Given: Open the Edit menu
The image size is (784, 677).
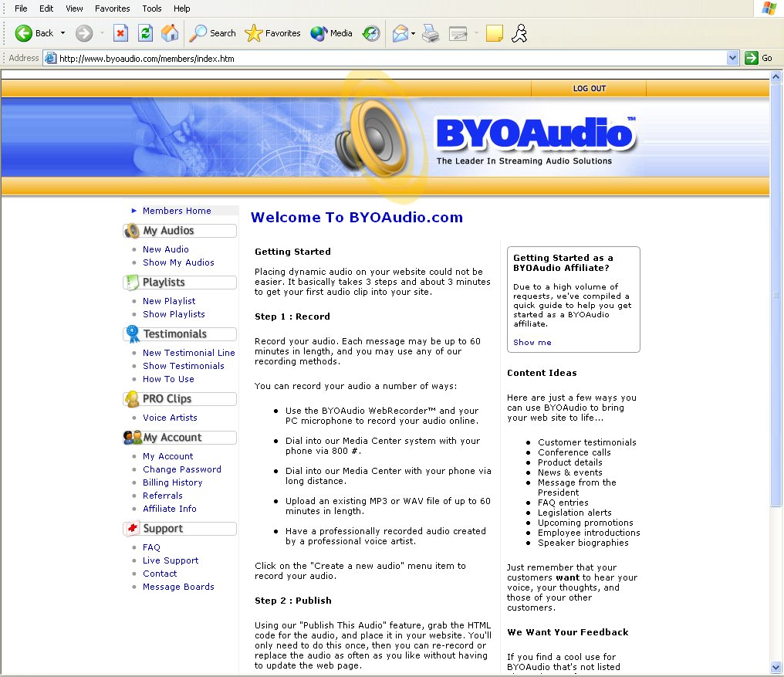Looking at the screenshot, I should coord(46,8).
